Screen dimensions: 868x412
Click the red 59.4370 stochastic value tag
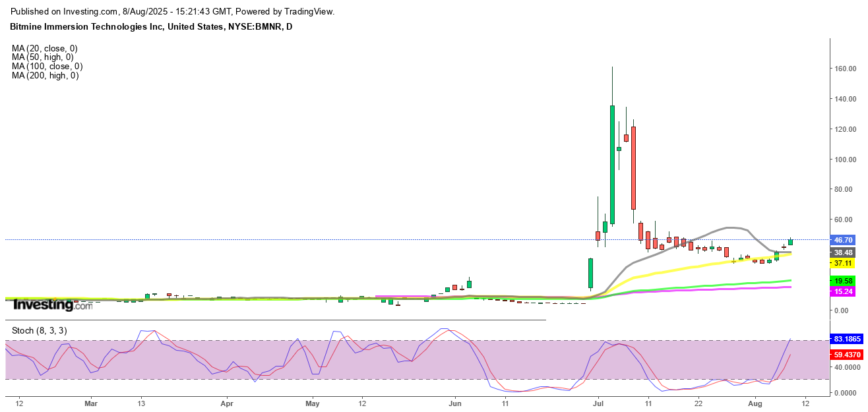849,354
